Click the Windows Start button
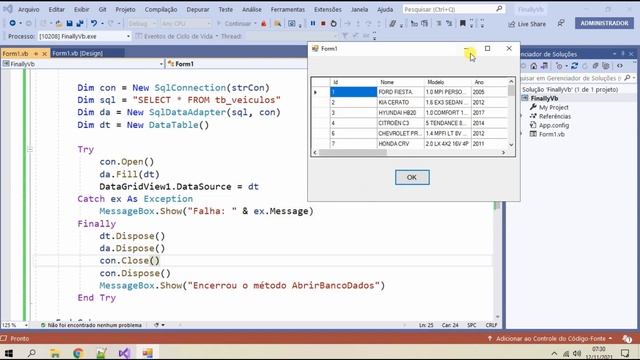This screenshot has width=640, height=360. 9,353
